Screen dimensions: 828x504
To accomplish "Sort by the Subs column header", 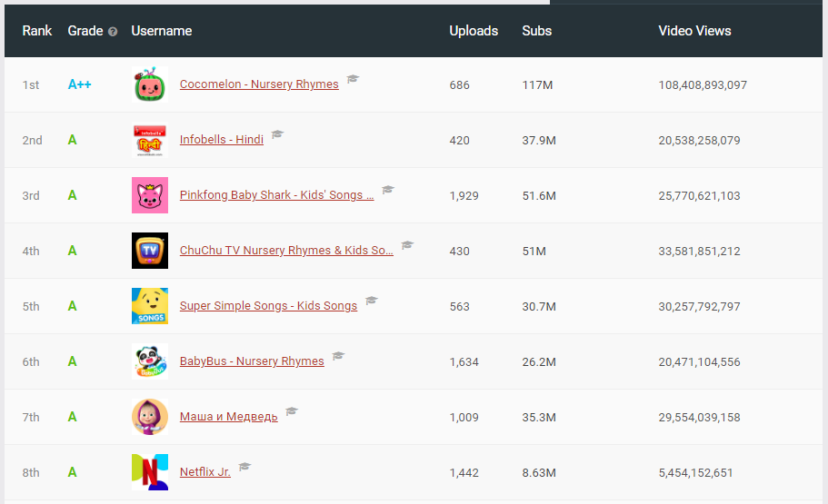I will [536, 31].
